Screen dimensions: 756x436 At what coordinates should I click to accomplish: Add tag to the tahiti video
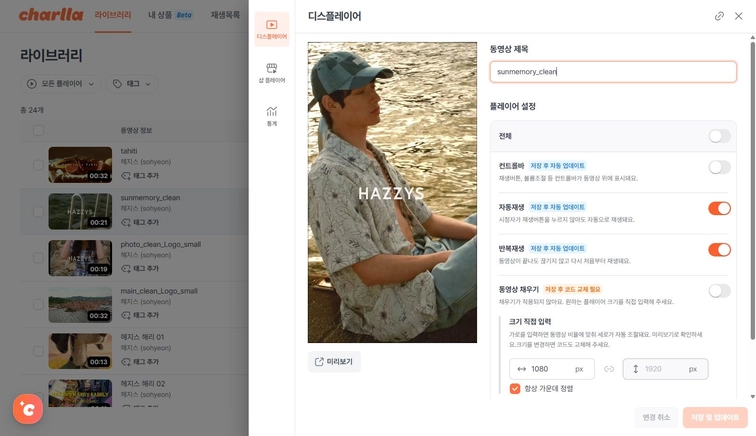click(140, 176)
